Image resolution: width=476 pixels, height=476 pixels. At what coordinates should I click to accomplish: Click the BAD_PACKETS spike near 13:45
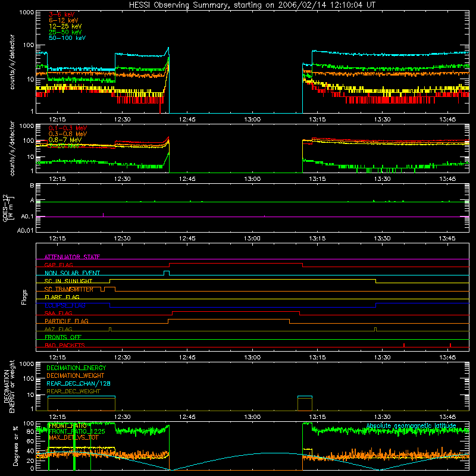tap(450, 345)
